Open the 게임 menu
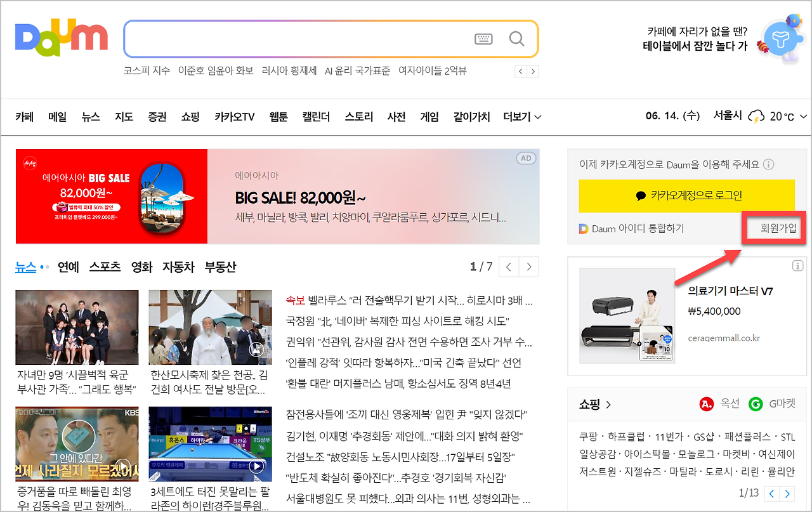Image resolution: width=812 pixels, height=512 pixels. (429, 117)
